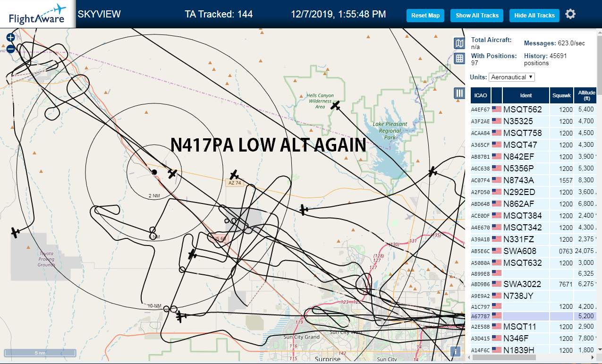
Task: Open the map info icon
Action: tap(455, 352)
